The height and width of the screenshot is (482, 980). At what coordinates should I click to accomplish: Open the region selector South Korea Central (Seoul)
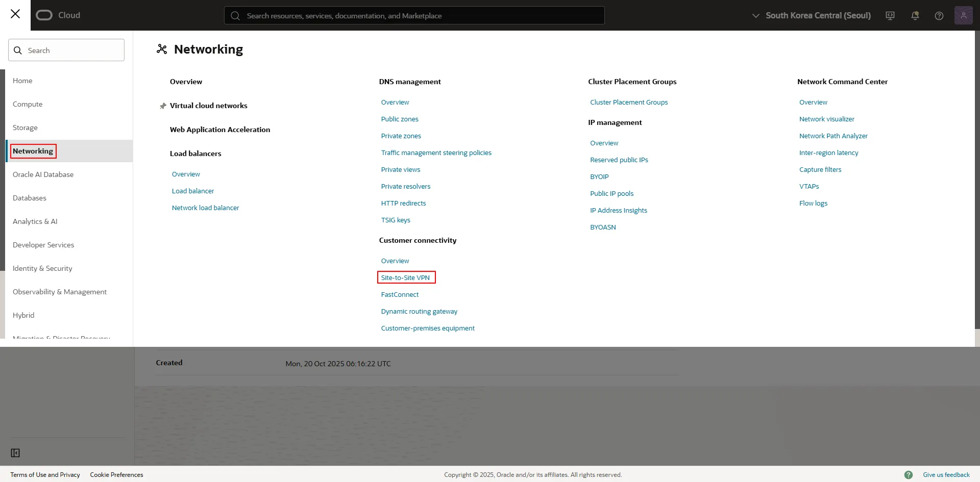[x=812, y=15]
